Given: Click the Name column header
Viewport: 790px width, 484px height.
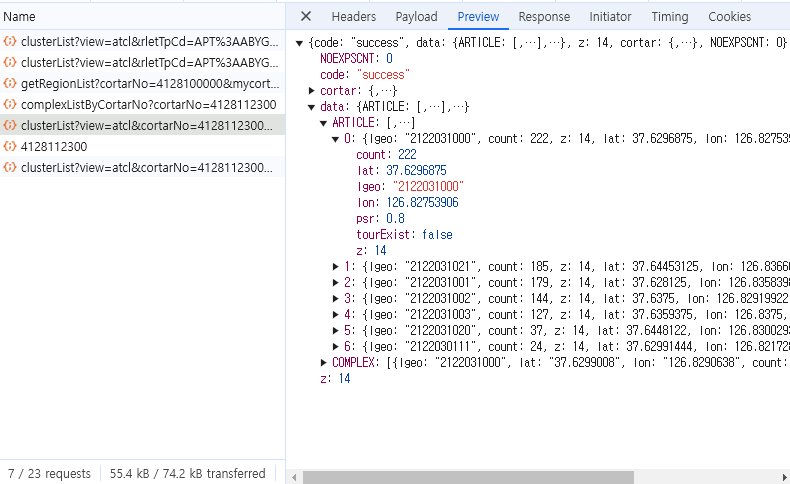Looking at the screenshot, I should point(143,17).
